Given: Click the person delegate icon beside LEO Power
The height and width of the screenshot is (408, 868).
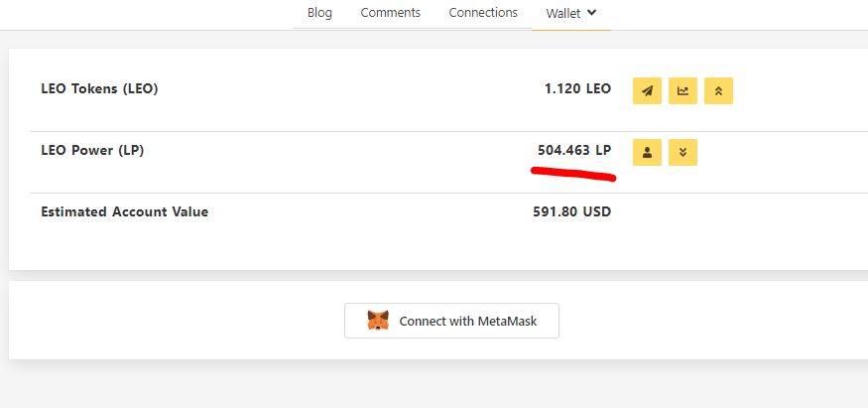Looking at the screenshot, I should 647,152.
